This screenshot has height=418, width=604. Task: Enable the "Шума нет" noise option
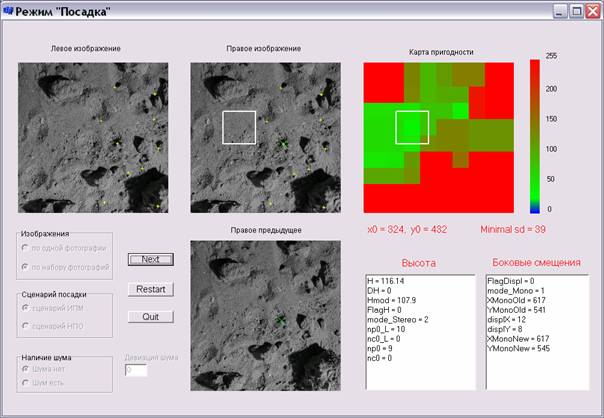(x=25, y=368)
